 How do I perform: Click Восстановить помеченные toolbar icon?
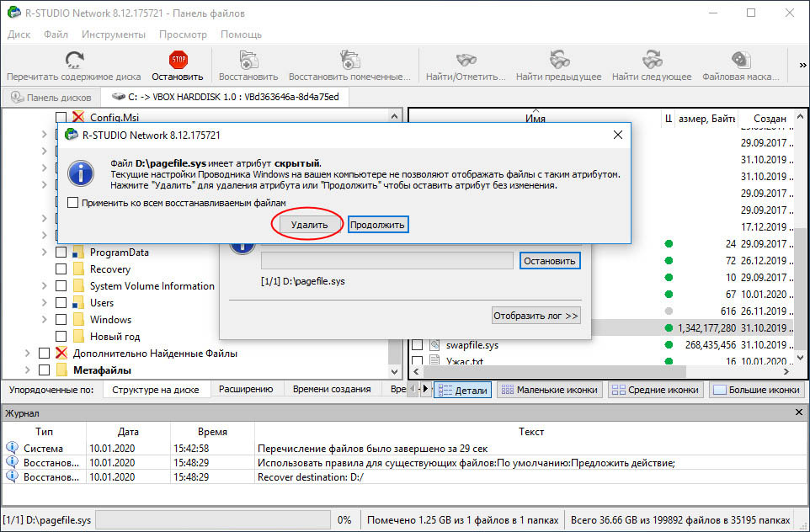coord(349,60)
